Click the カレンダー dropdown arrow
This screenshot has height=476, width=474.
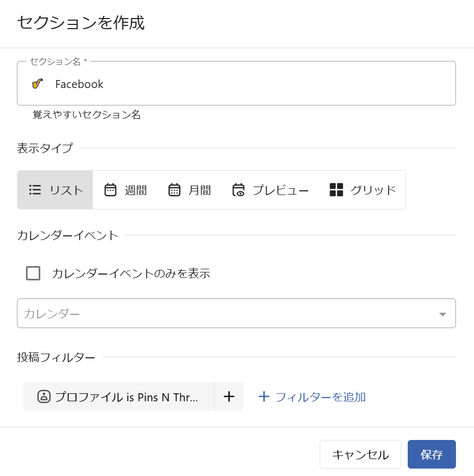(443, 314)
